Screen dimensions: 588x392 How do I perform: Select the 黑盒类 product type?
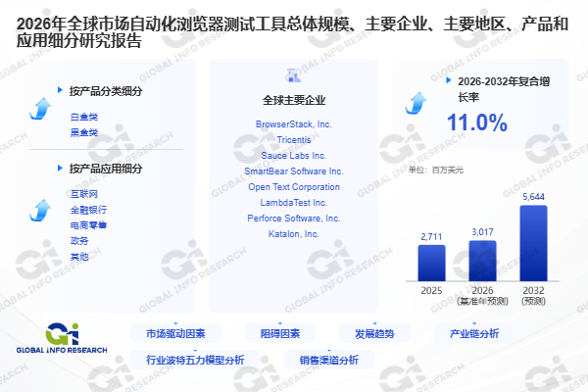[84, 132]
